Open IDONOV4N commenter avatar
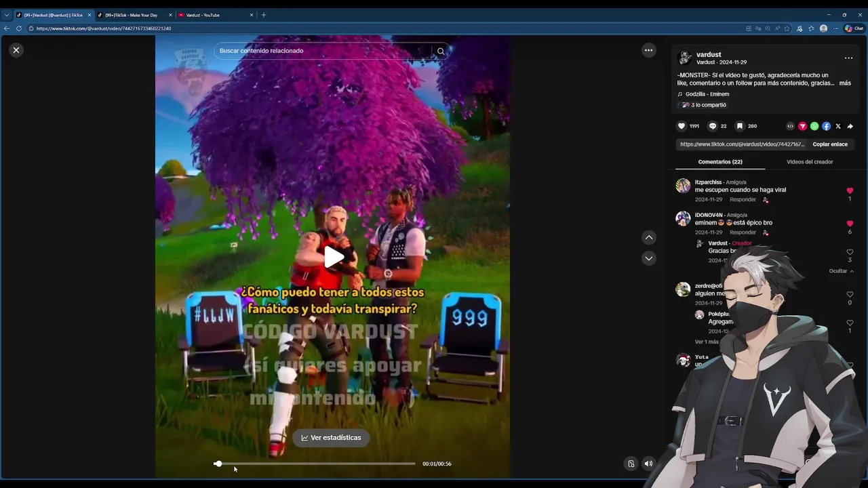Screen dimensions: 868x488 tap(683, 218)
